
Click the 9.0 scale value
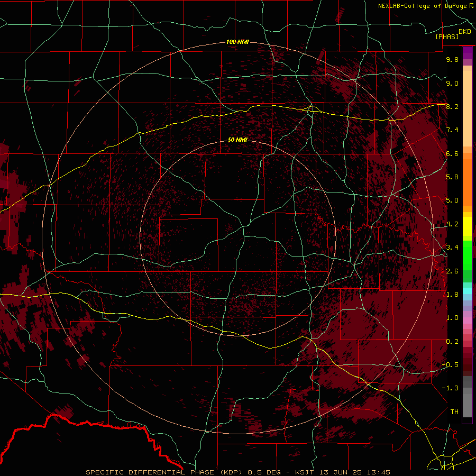pyautogui.click(x=452, y=83)
